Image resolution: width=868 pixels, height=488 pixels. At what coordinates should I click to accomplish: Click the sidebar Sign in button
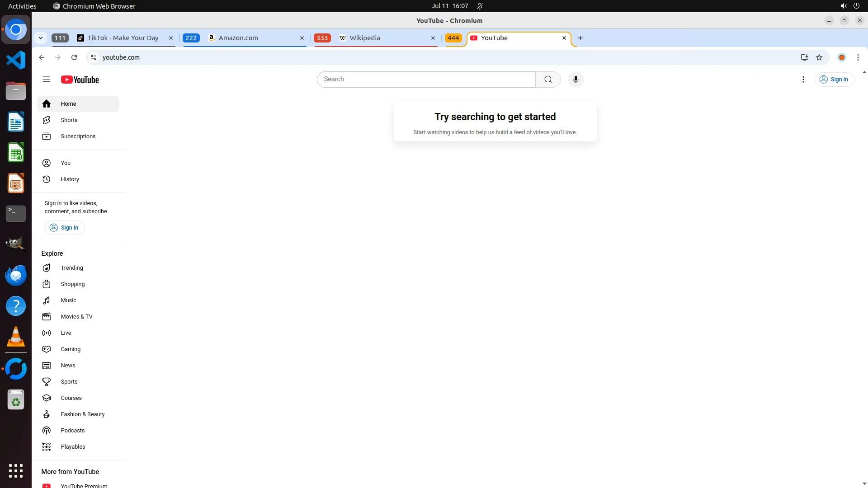[x=64, y=228]
